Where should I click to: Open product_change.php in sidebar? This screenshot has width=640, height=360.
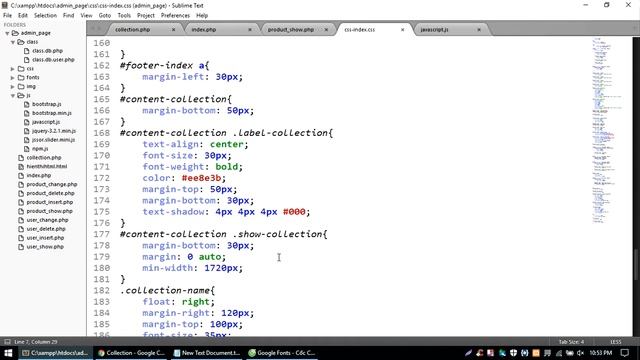pyautogui.click(x=52, y=184)
